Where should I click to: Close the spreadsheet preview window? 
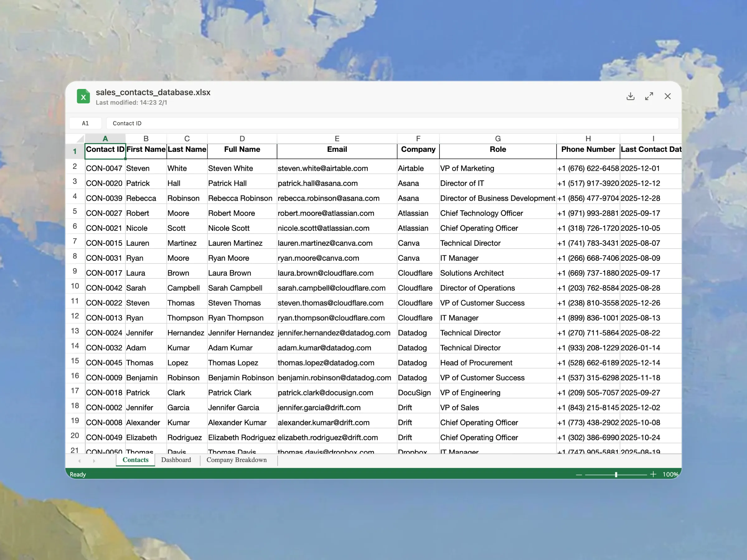tap(667, 96)
